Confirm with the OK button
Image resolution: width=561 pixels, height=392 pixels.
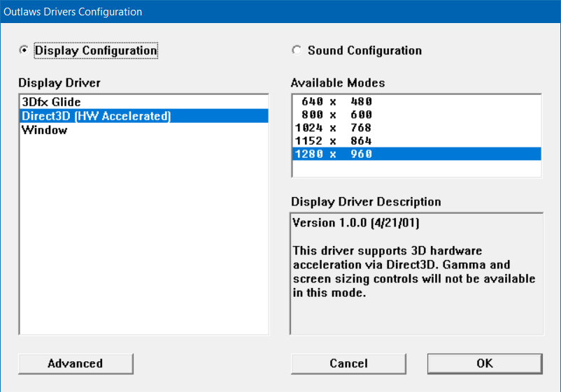click(485, 363)
